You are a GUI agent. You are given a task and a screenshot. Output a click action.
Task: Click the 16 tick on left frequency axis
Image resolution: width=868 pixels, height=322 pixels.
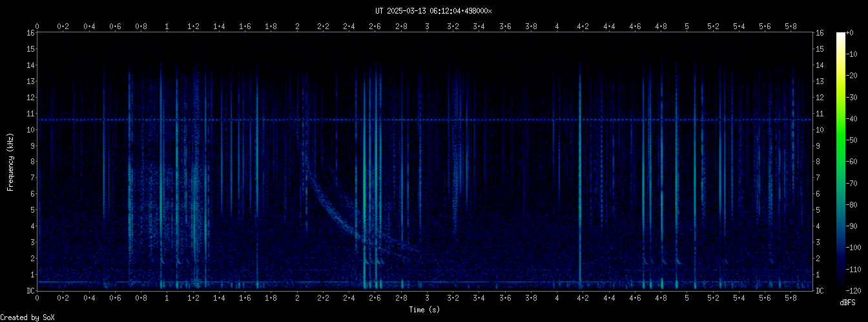(x=30, y=33)
